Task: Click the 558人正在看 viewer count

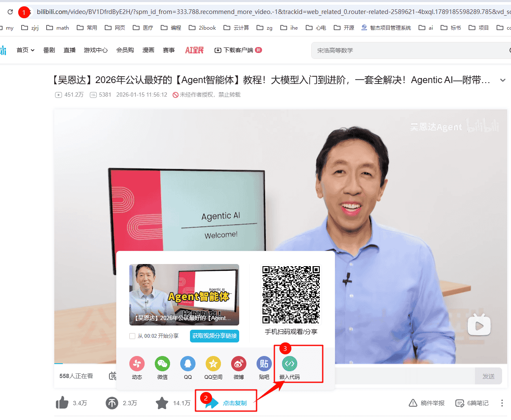Action: pyautogui.click(x=76, y=376)
